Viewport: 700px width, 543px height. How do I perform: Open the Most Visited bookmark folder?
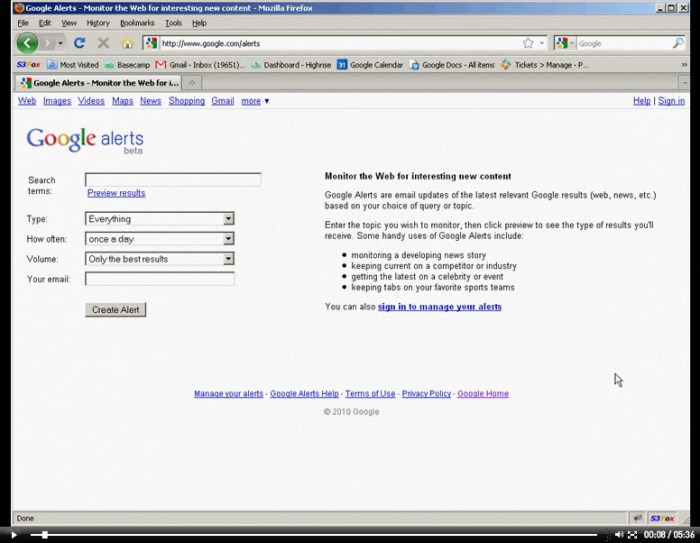pos(73,65)
